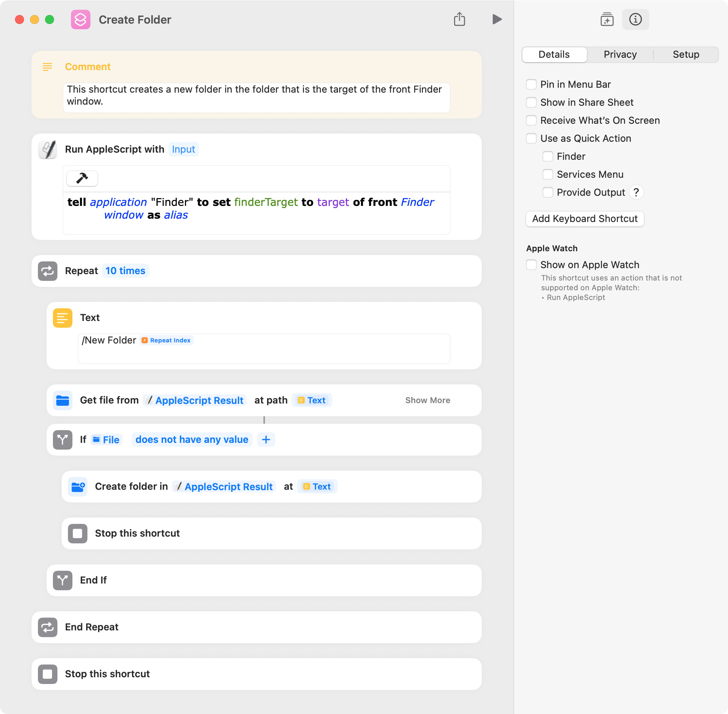Click the Shortcuts app icon beside the title
The width and height of the screenshot is (728, 714).
(x=81, y=19)
